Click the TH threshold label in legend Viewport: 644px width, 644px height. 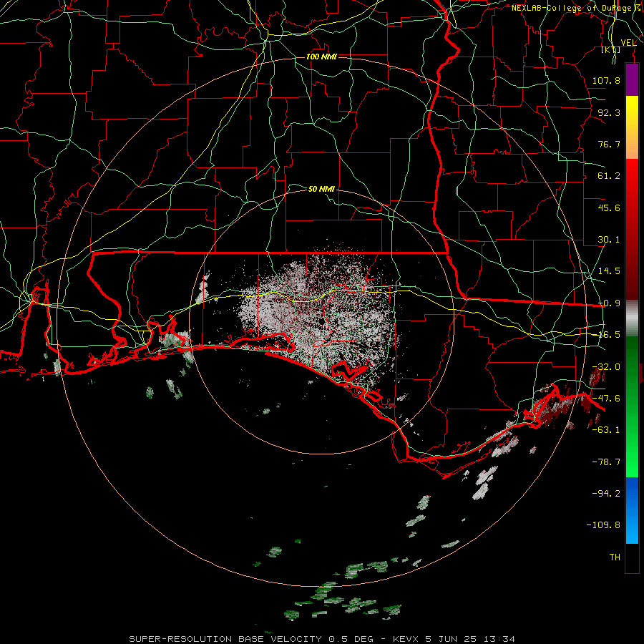[615, 557]
